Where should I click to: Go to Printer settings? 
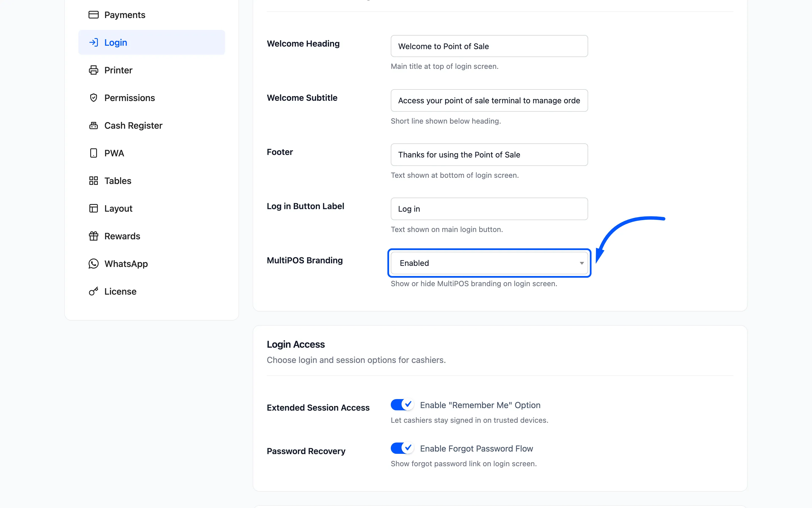coord(151,70)
